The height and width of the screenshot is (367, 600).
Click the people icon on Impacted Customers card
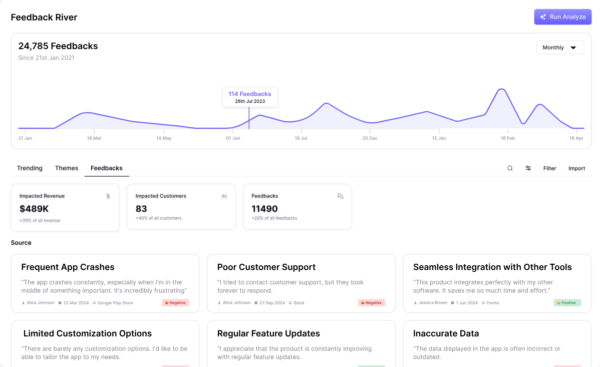(224, 196)
